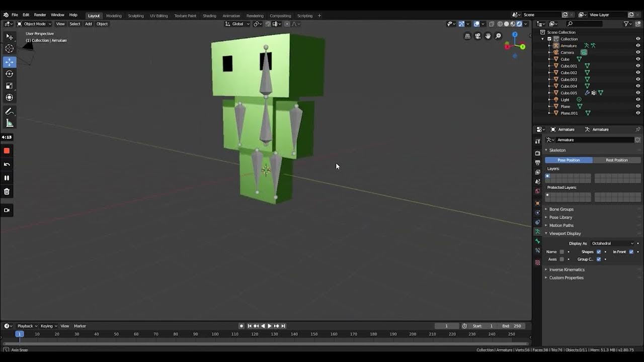Select the Annotate pencil tool
The height and width of the screenshot is (362, 644).
point(9,111)
